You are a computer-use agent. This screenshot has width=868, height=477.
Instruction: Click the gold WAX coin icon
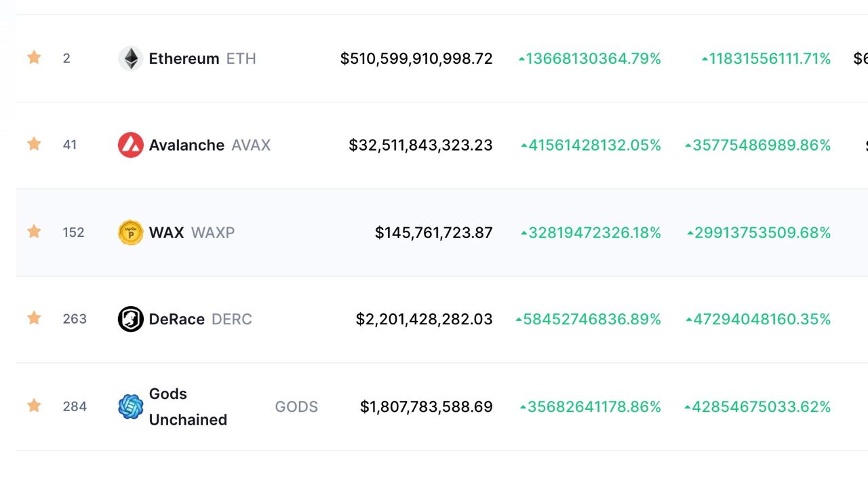click(x=130, y=233)
